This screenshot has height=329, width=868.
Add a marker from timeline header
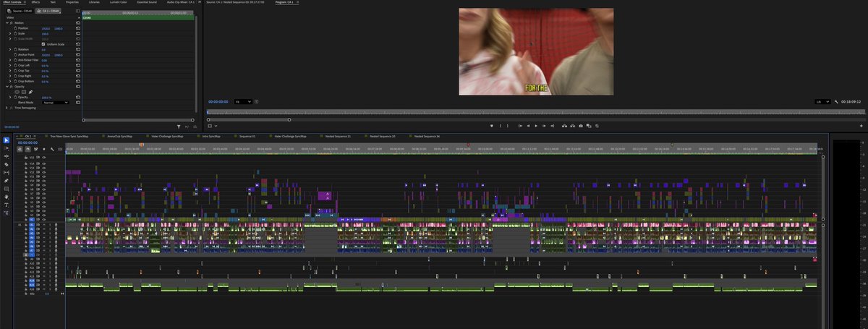44,149
